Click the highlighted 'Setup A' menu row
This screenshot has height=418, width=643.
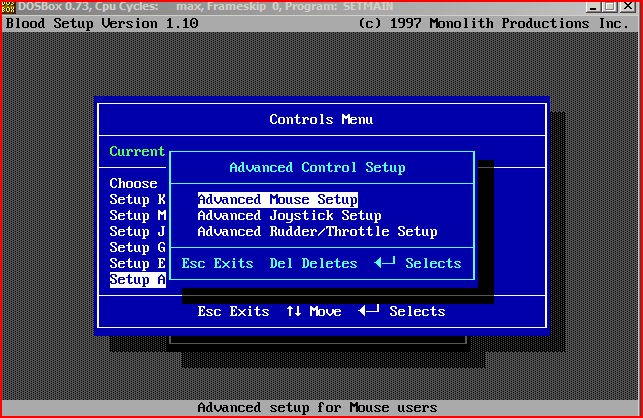point(137,280)
